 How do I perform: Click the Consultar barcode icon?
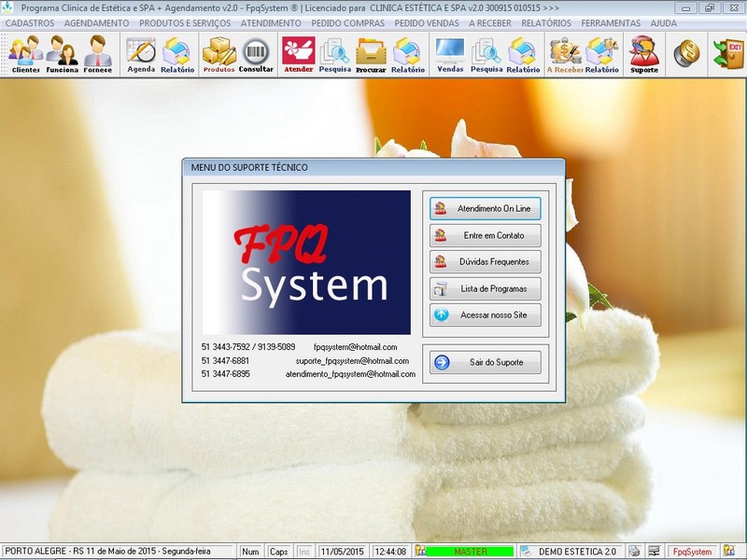(x=256, y=54)
